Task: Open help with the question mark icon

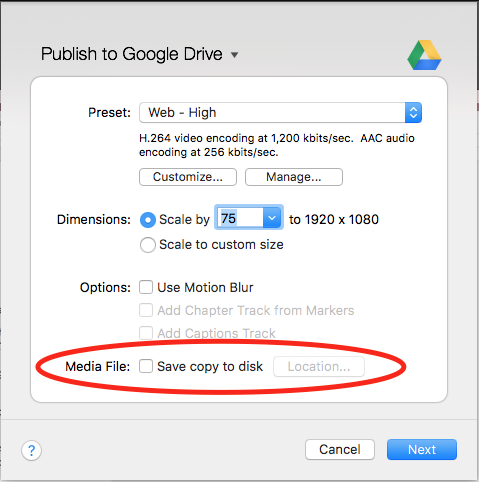Action: click(31, 451)
